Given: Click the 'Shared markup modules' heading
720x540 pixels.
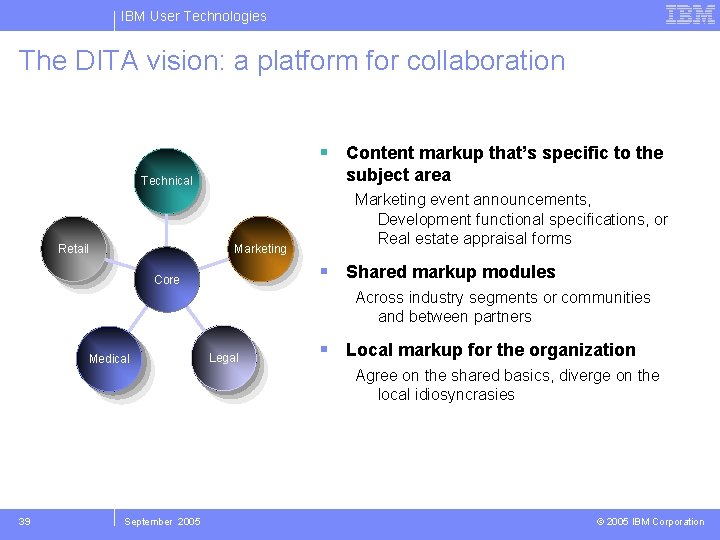Looking at the screenshot, I should pyautogui.click(x=450, y=272).
